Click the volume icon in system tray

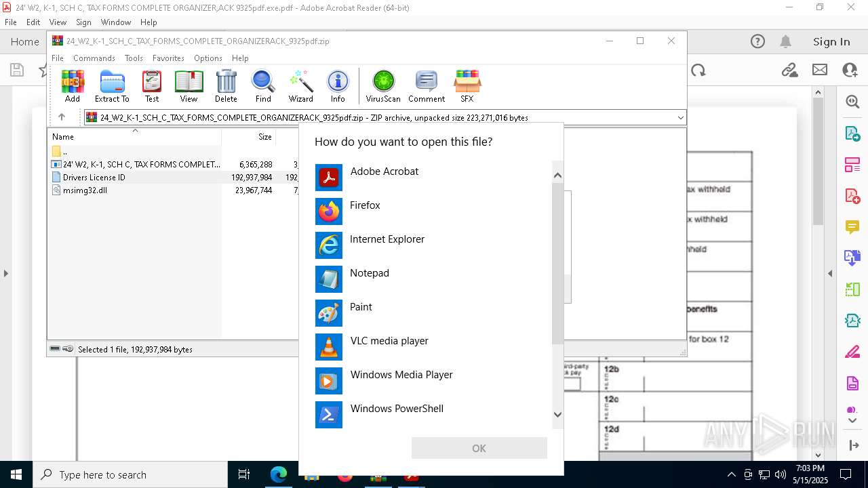780,474
